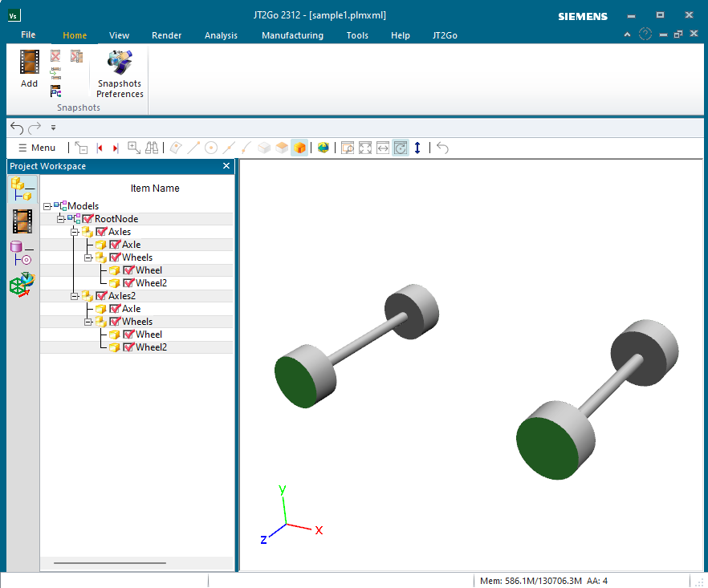Click the collapse tree icon in toolbar
The width and height of the screenshot is (708, 588).
pos(81,148)
